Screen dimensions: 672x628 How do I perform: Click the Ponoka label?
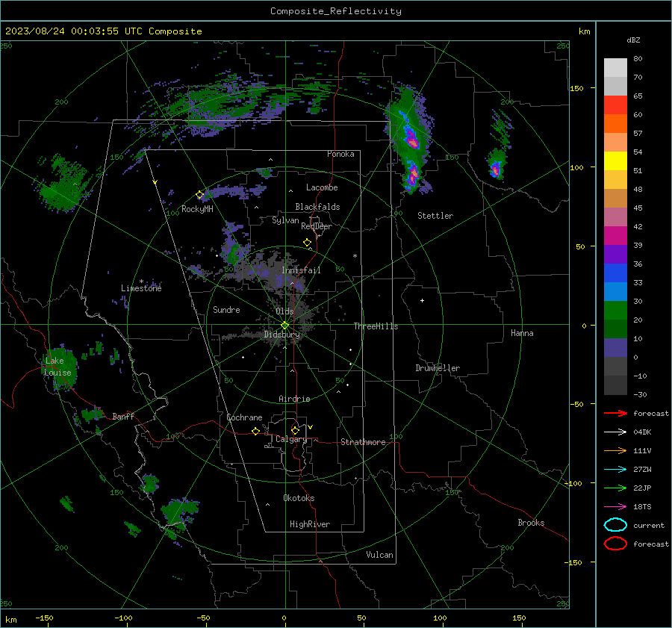(340, 154)
